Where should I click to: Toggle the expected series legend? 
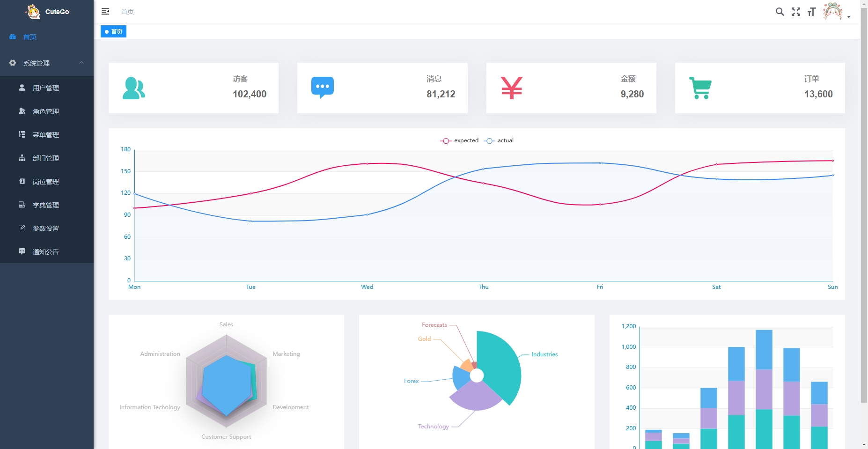459,140
